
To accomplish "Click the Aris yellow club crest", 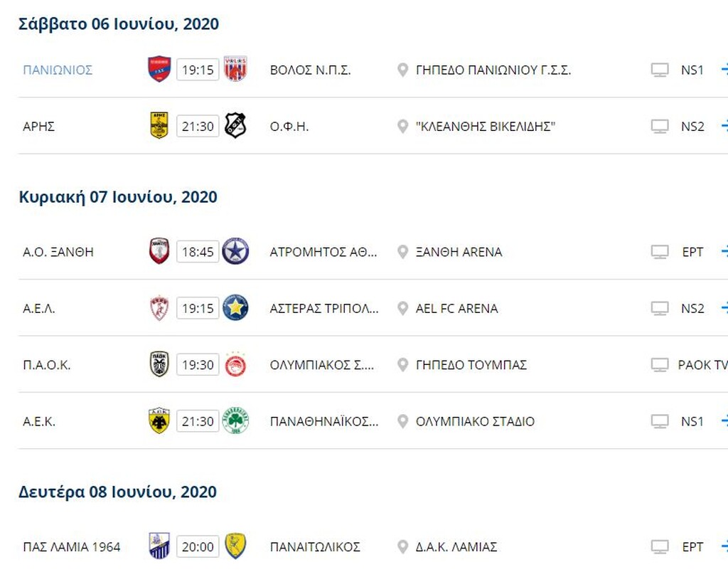I will [159, 126].
